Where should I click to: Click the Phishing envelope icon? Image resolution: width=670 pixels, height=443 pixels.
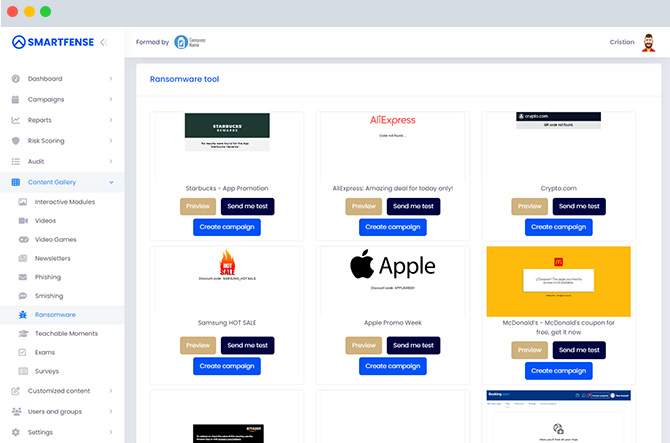point(23,277)
